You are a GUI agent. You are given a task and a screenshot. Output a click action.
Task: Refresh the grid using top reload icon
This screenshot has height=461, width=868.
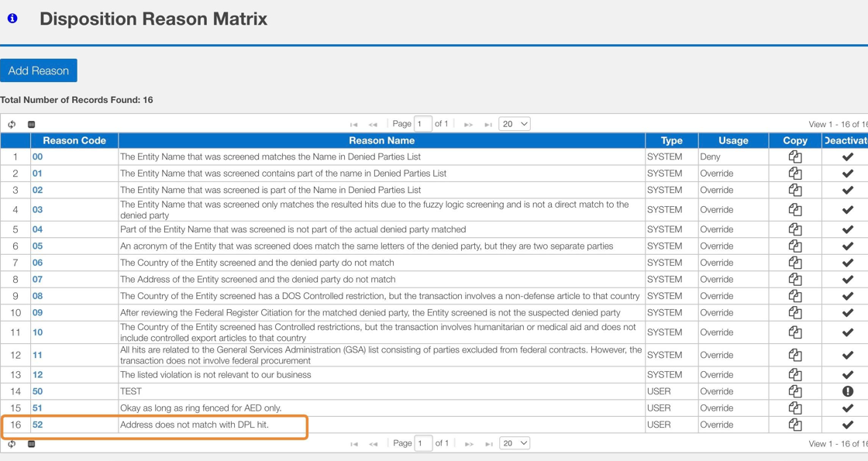coord(12,124)
